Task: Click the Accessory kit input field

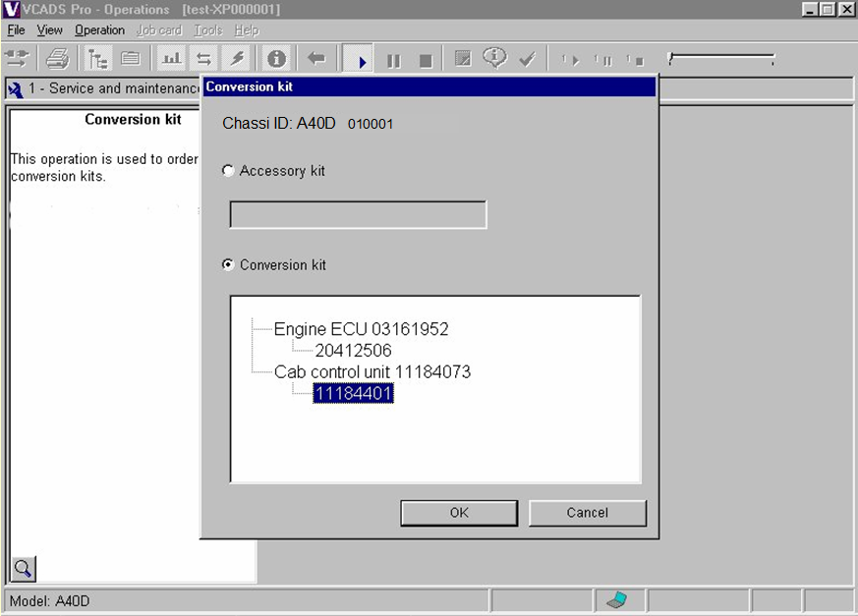Action: click(358, 214)
